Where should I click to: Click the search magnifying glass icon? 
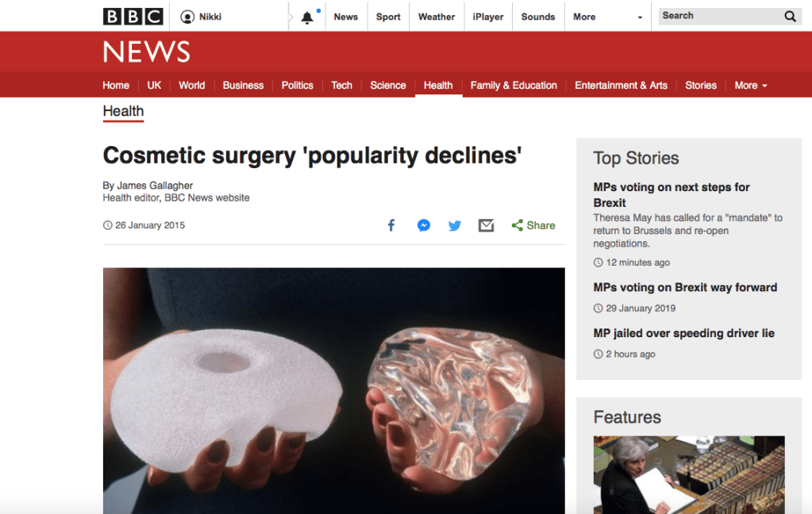790,16
